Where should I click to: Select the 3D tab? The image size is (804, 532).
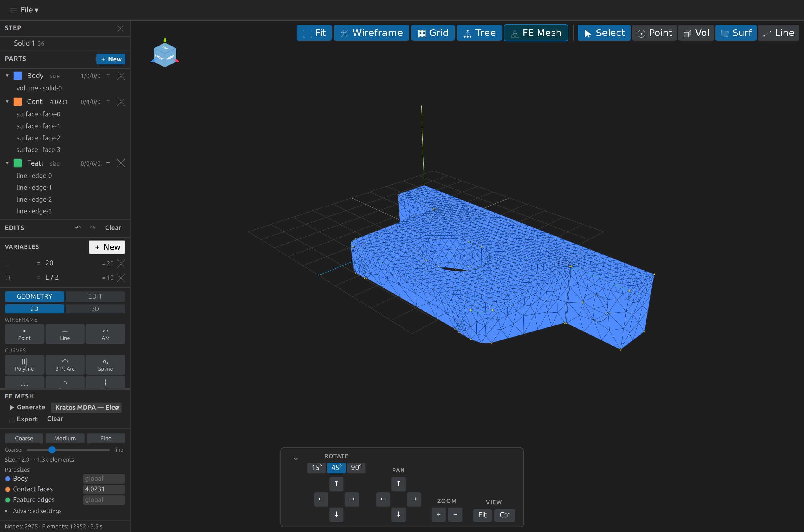(x=95, y=309)
